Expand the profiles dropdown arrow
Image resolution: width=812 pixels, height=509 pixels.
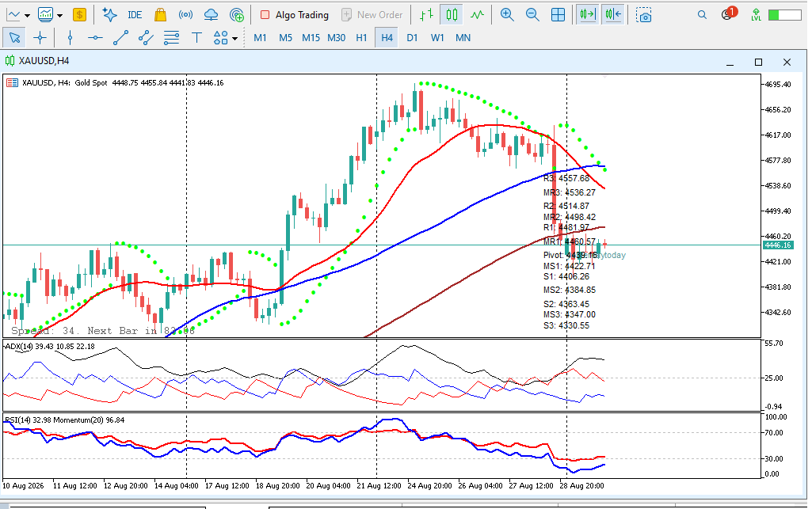point(59,16)
